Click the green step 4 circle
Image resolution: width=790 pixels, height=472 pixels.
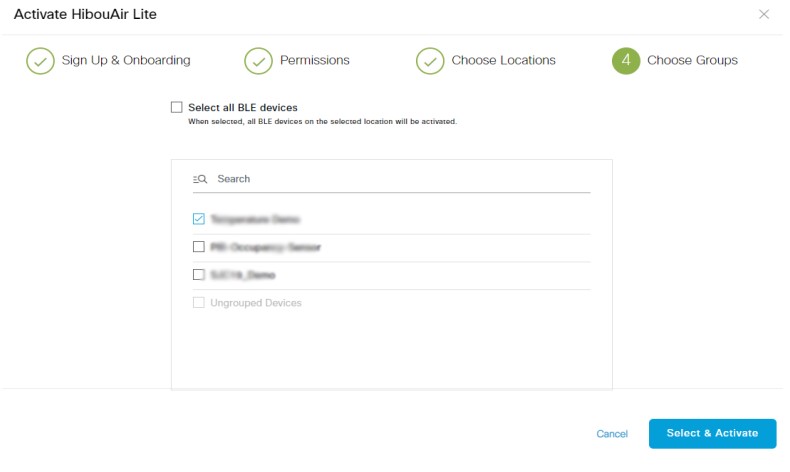click(626, 61)
